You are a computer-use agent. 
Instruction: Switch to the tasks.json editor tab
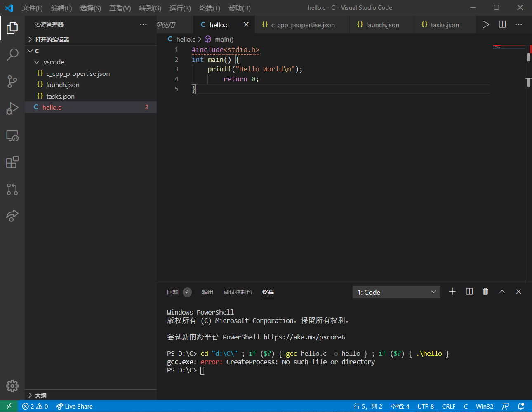[444, 25]
